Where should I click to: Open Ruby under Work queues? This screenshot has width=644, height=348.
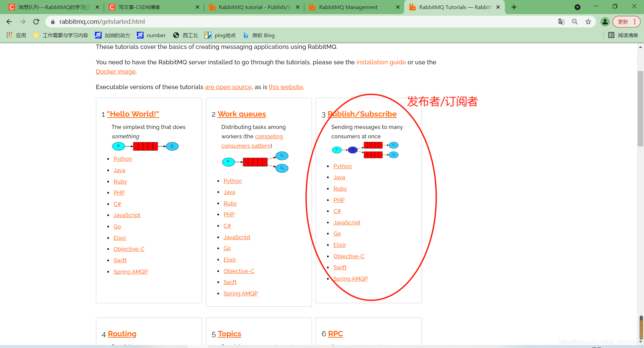tap(230, 204)
